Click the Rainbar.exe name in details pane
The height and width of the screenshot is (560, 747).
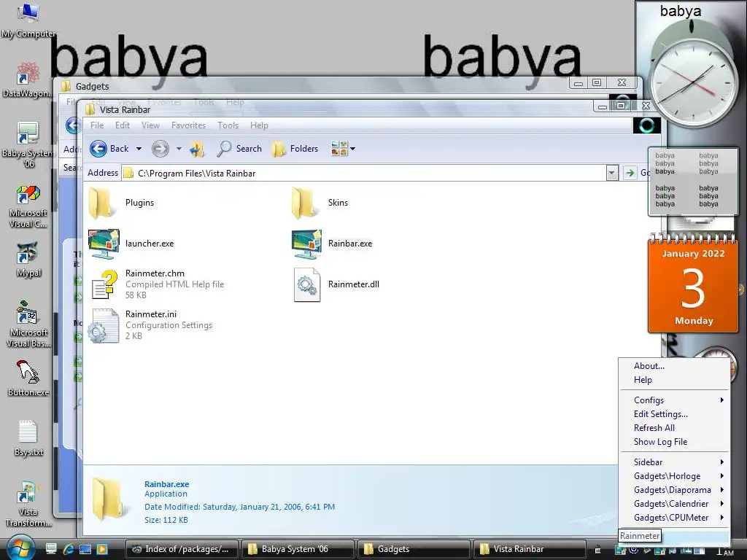coord(167,484)
